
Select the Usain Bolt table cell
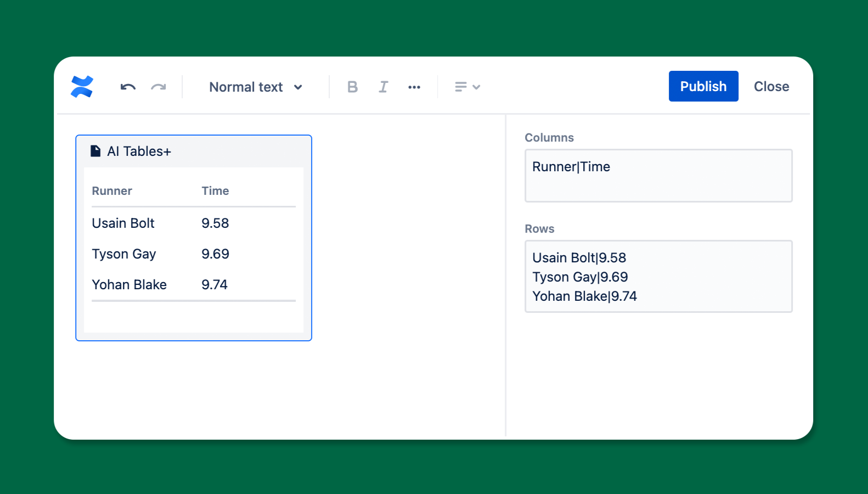coord(123,223)
